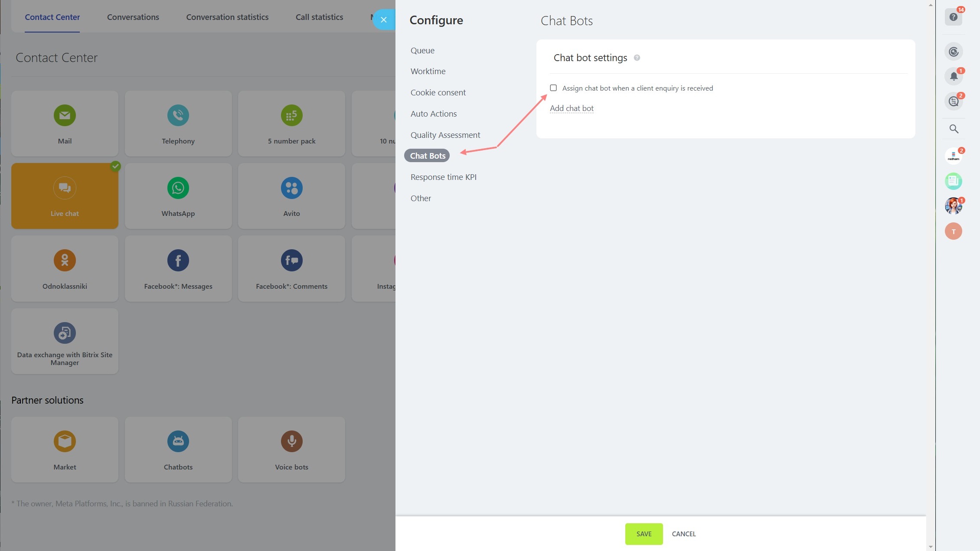Select Response time KPI in Configure menu
Screen dimensions: 980x551
pos(443,177)
